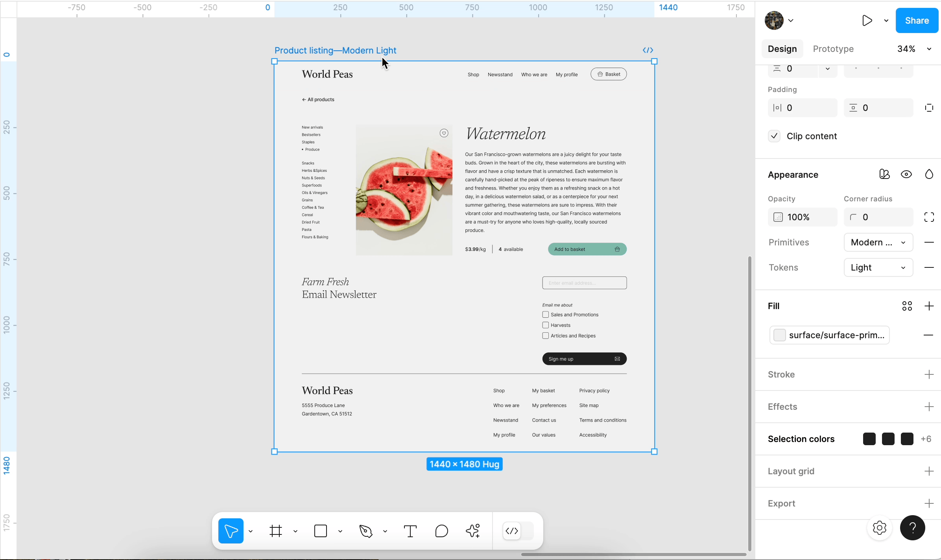941x560 pixels.
Task: Toggle Dev Mode switch in bottom toolbar
Action: pos(518,531)
